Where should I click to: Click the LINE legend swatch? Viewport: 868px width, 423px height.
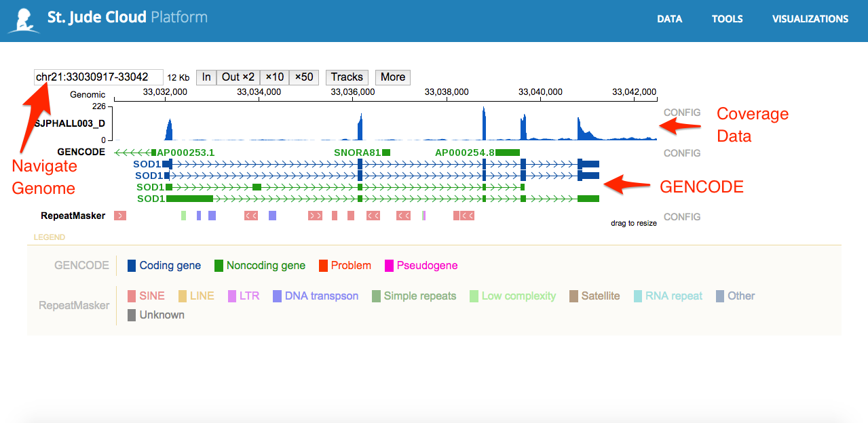[x=183, y=296]
